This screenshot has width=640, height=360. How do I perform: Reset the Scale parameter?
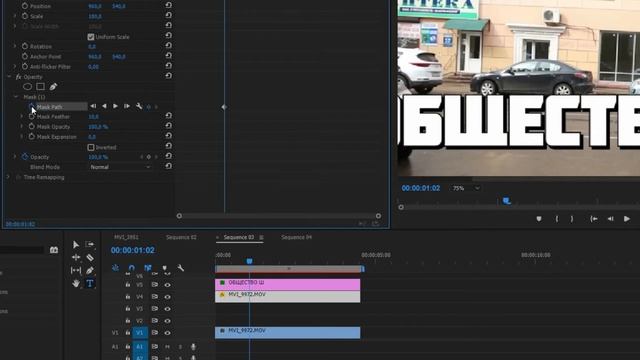(168, 16)
